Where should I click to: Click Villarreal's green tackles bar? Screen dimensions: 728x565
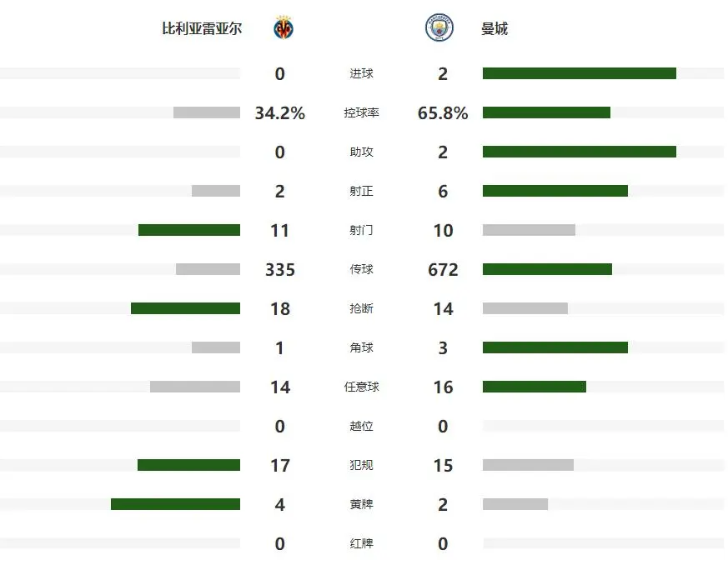tap(185, 308)
